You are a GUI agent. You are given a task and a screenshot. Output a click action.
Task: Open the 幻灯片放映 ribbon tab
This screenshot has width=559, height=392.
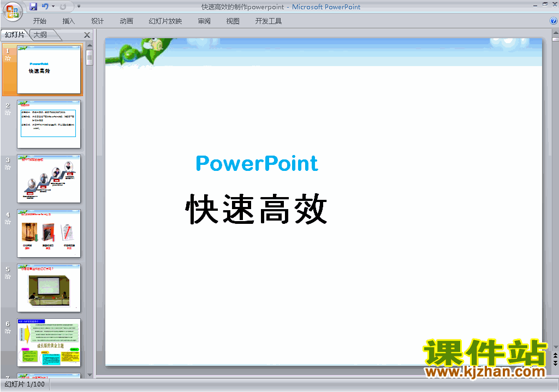click(x=165, y=21)
